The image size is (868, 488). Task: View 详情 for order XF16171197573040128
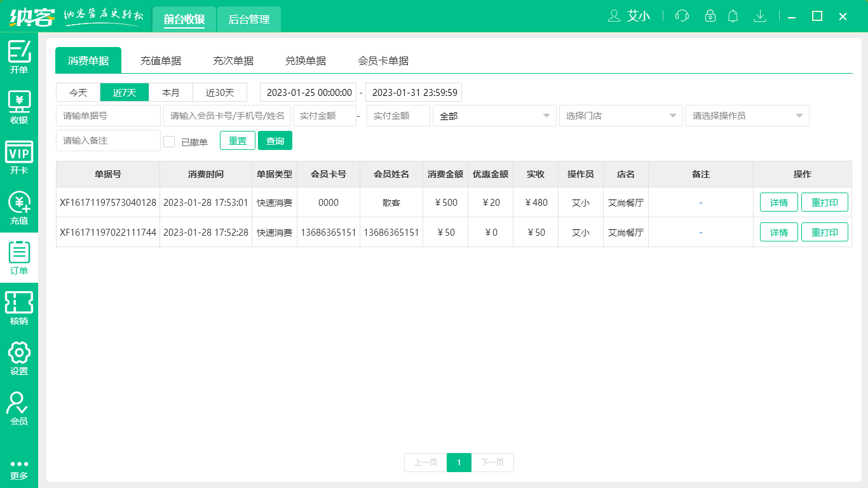778,202
